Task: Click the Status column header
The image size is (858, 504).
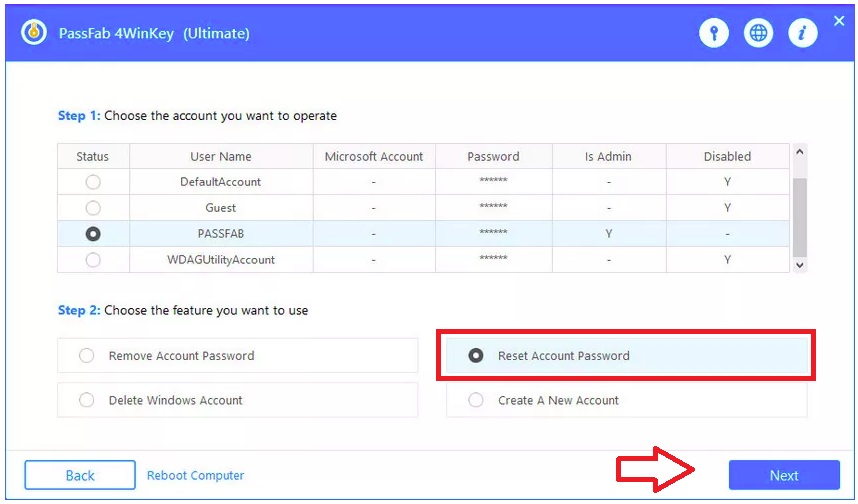Action: pos(93,157)
